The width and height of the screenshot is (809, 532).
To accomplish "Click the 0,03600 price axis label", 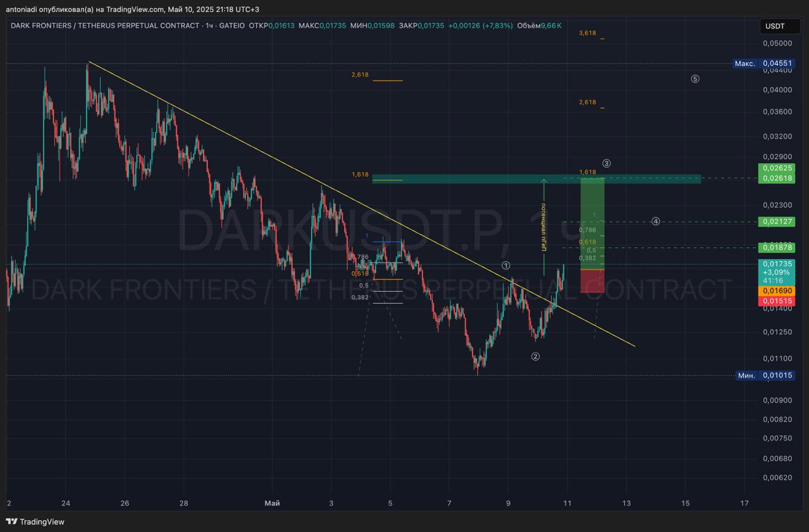I will (777, 112).
